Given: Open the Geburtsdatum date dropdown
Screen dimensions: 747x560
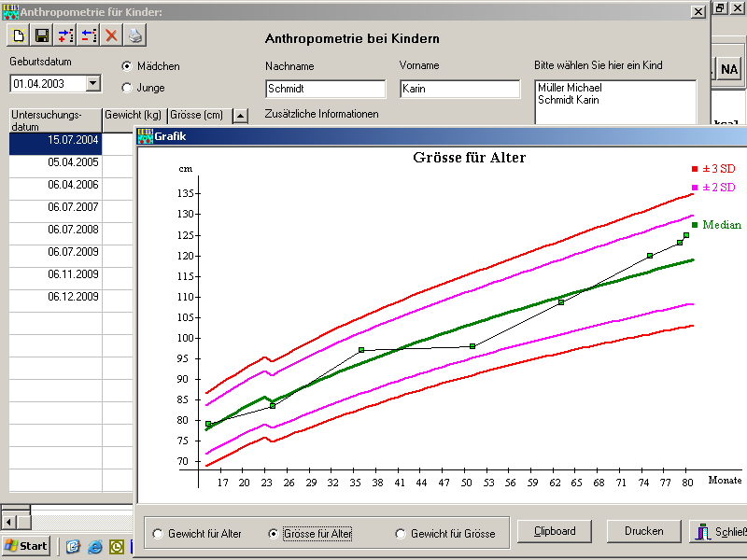Looking at the screenshot, I should click(92, 83).
